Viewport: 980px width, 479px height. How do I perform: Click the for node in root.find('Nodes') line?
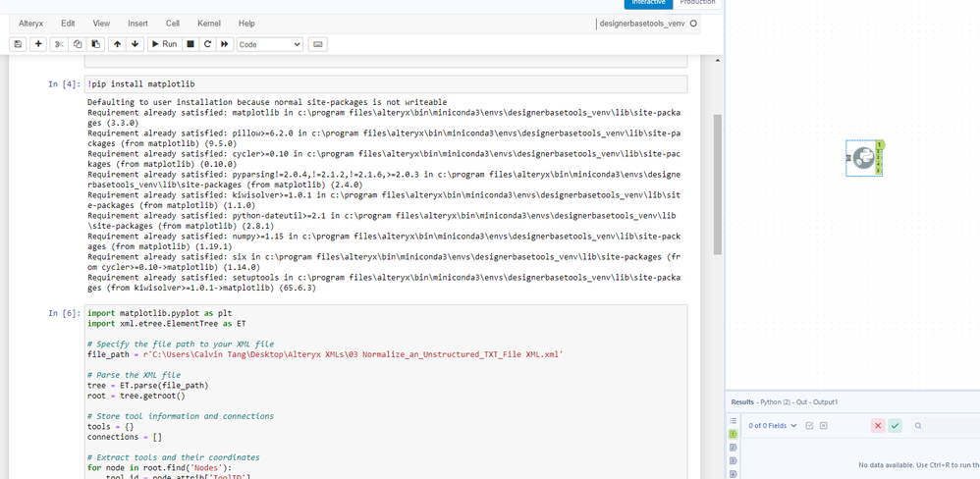[159, 468]
